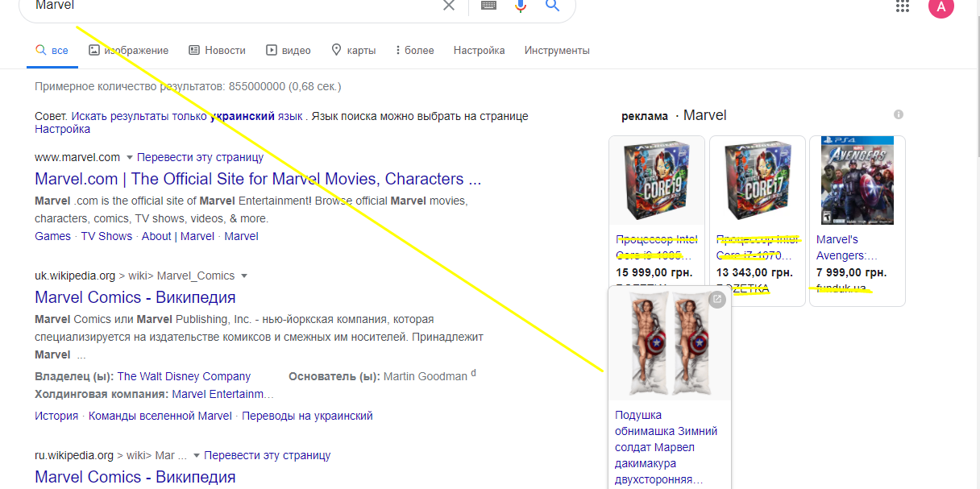The image size is (980, 489).
Task: Click the blue magnifier search button
Action: coord(552,6)
